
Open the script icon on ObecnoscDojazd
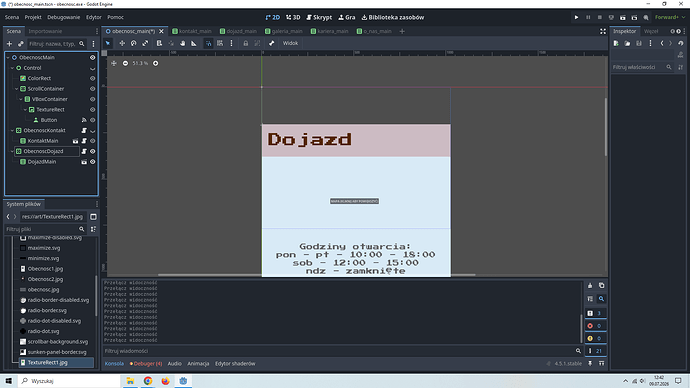pyautogui.click(x=84, y=151)
